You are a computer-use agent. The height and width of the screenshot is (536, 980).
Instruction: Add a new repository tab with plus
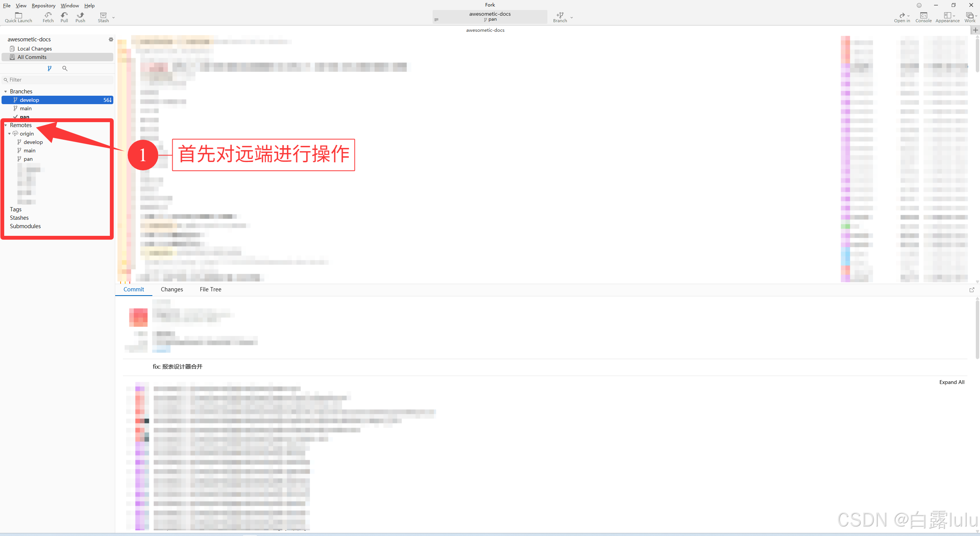975,30
